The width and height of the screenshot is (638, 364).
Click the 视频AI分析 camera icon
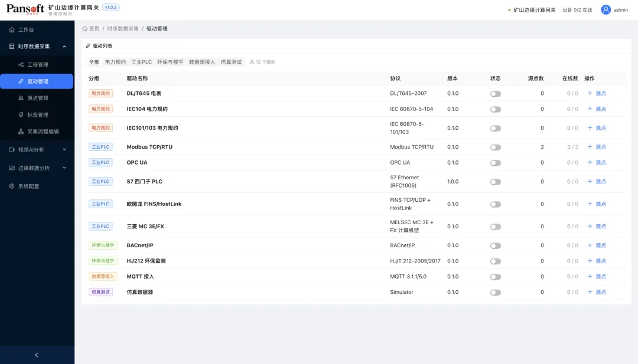12,149
